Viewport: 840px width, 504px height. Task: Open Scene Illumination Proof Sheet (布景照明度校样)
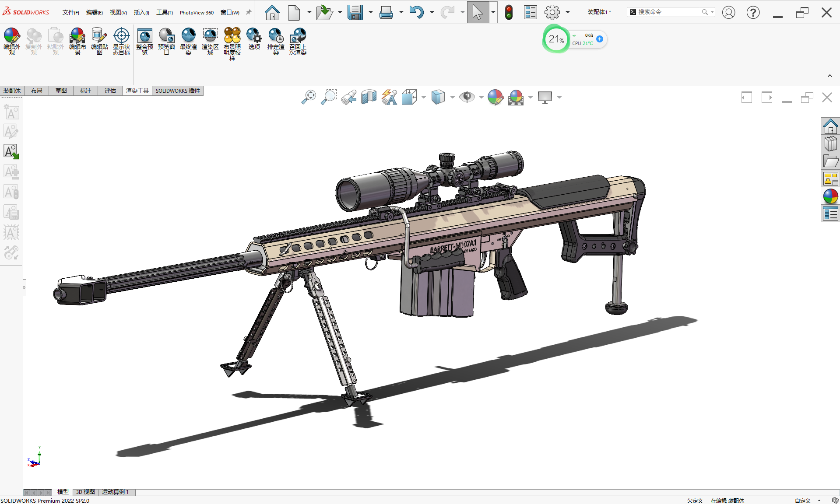point(232,44)
